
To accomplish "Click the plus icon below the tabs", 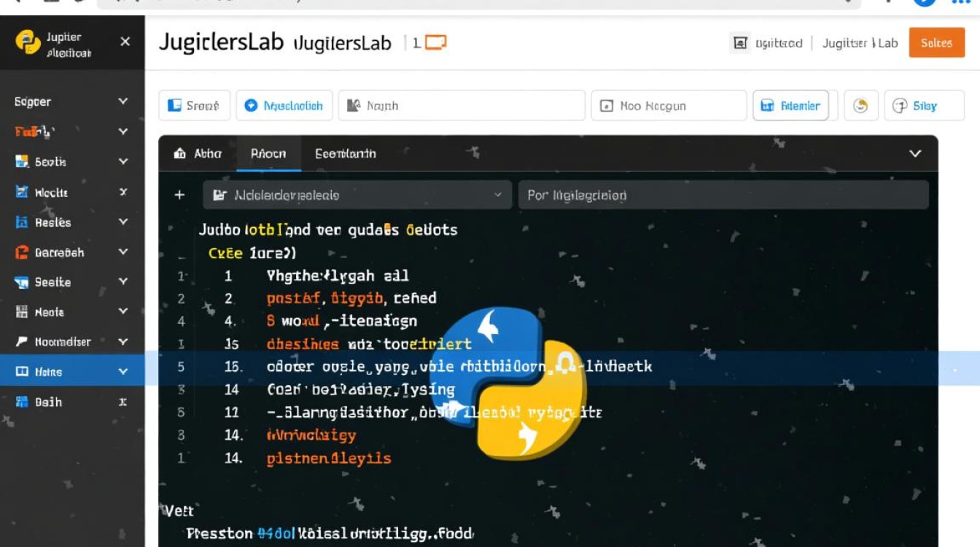I will [179, 195].
